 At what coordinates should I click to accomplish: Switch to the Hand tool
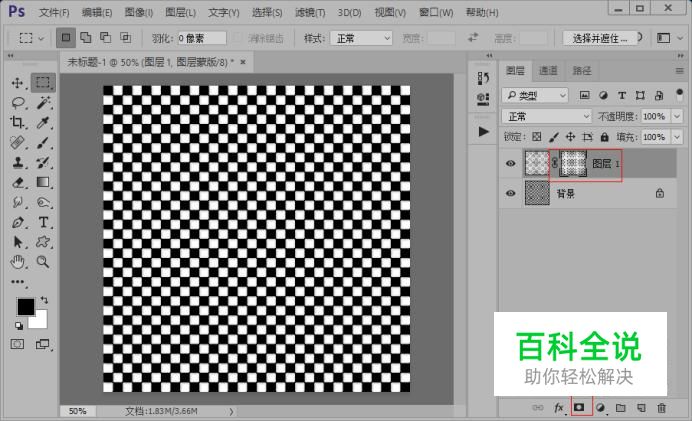(x=18, y=262)
